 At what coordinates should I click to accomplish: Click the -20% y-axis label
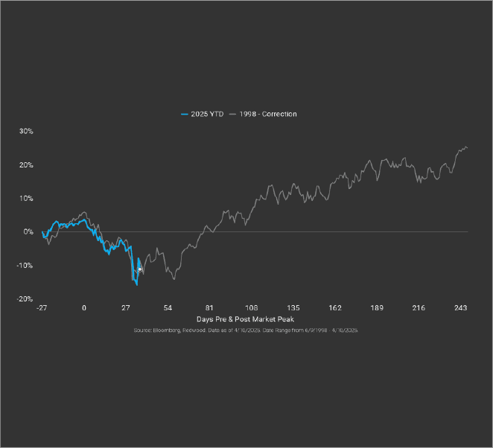coord(25,298)
